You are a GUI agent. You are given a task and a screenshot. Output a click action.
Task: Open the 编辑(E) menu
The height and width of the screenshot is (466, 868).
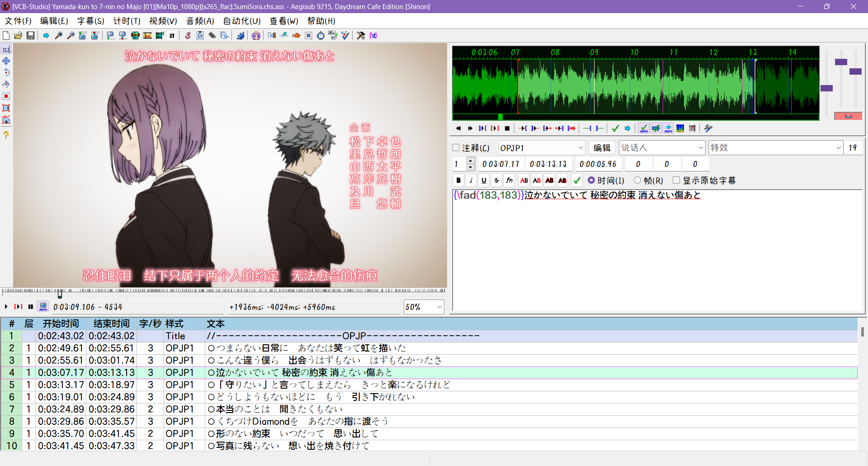[x=54, y=21]
